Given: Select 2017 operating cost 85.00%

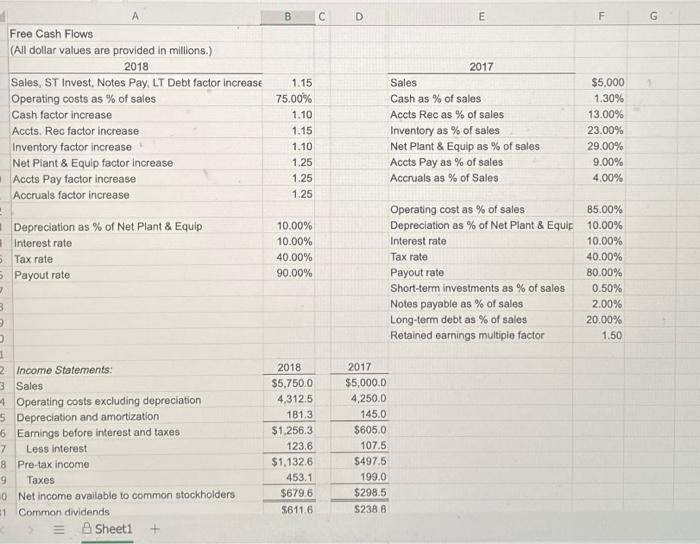Looking at the screenshot, I should (604, 210).
